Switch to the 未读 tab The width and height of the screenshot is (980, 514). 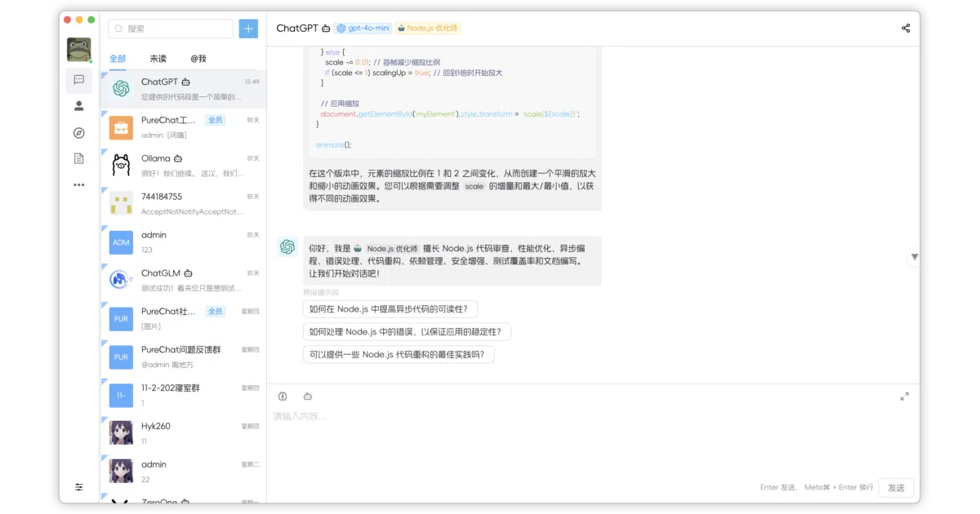click(158, 59)
